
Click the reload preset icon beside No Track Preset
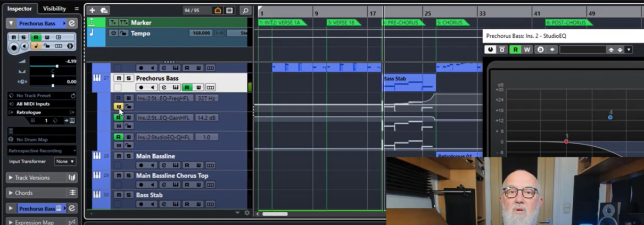coord(72,96)
